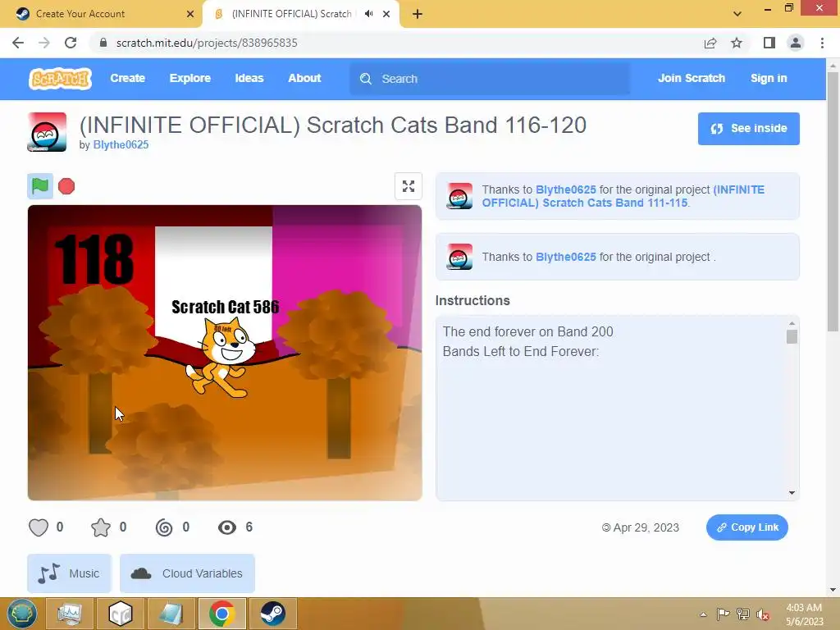Click the browser back arrow

tap(18, 43)
